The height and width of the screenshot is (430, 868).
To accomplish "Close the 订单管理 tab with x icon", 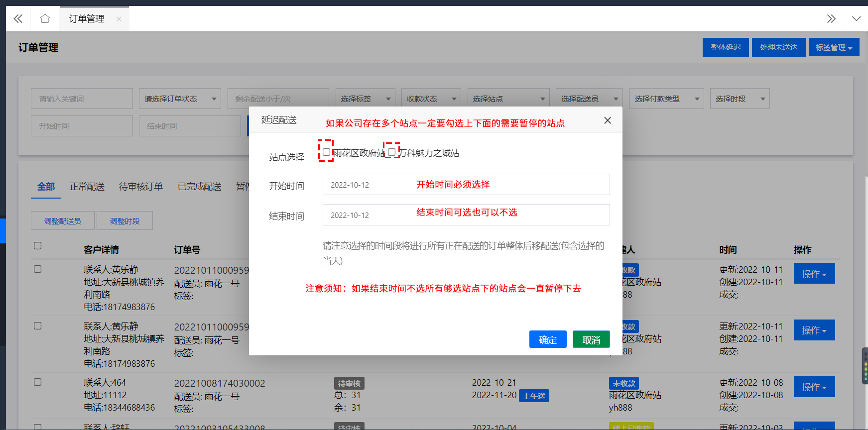I will pos(119,19).
